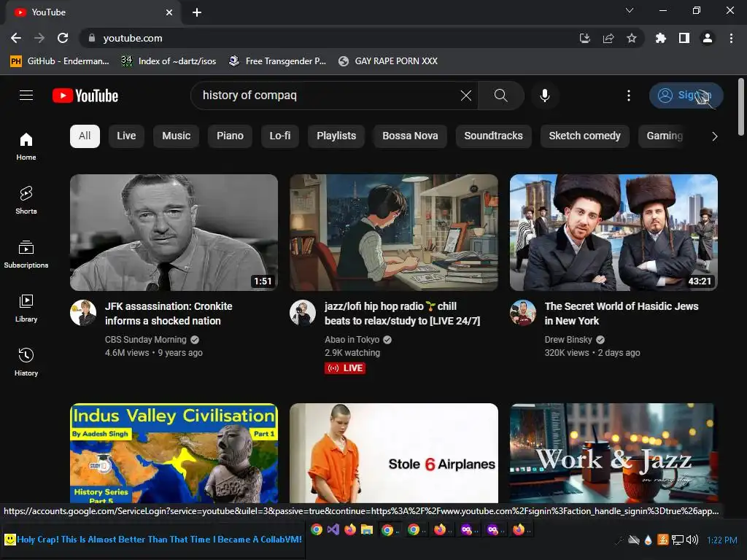Start voice search with the microphone icon
Screen dimensions: 747x560
[x=544, y=96]
